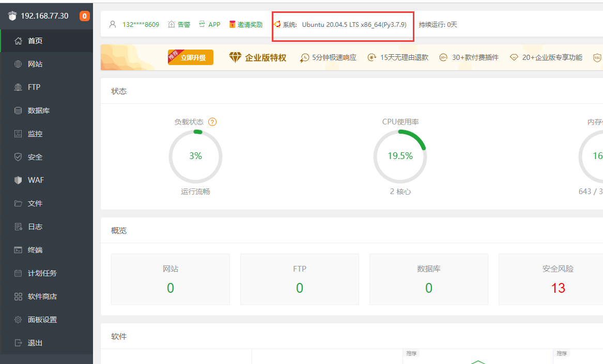Click the 20+企业版专享功能 banner text
603x364 pixels.
tap(552, 58)
